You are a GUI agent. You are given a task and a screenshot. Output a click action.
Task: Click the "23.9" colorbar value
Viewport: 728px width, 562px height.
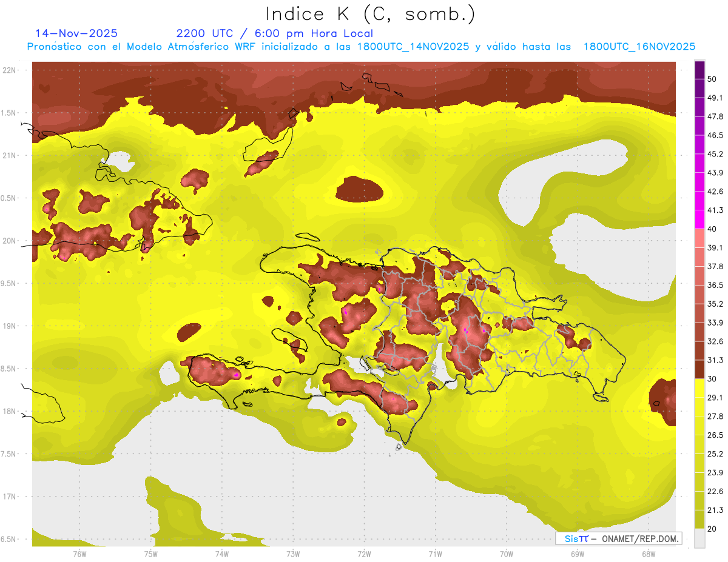[715, 472]
